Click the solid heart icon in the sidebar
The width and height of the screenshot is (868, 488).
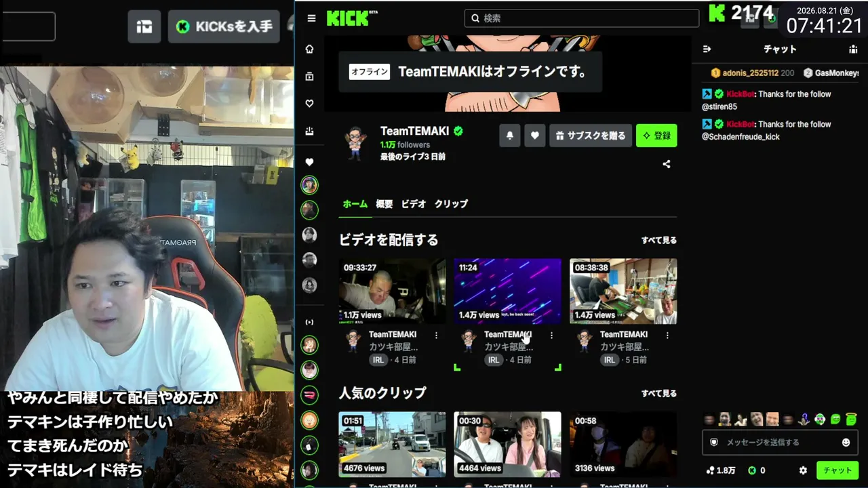pyautogui.click(x=309, y=162)
